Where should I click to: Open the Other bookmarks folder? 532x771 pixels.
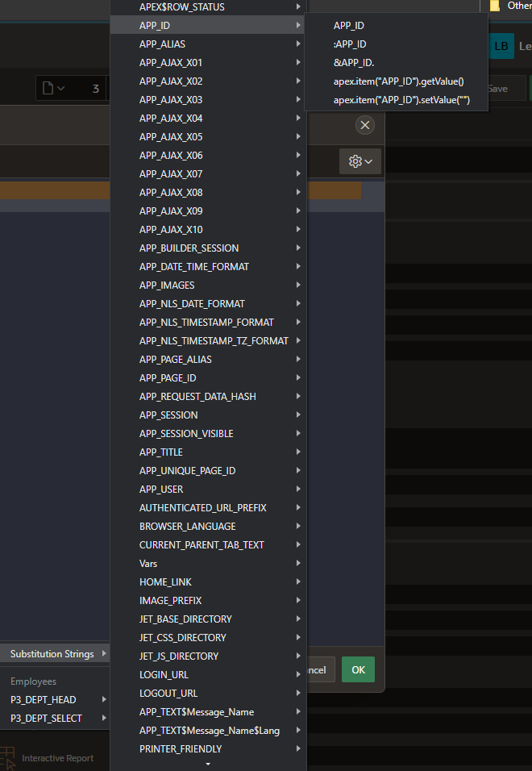[511, 6]
